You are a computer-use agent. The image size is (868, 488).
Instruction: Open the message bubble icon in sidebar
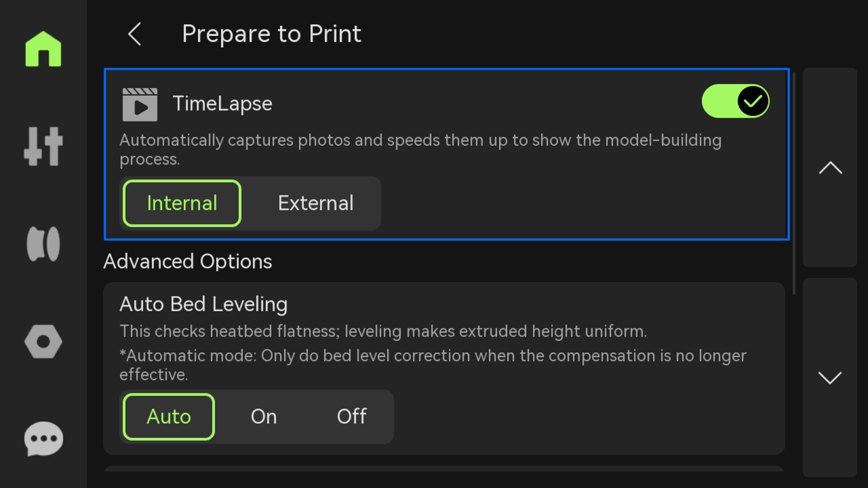pyautogui.click(x=43, y=439)
